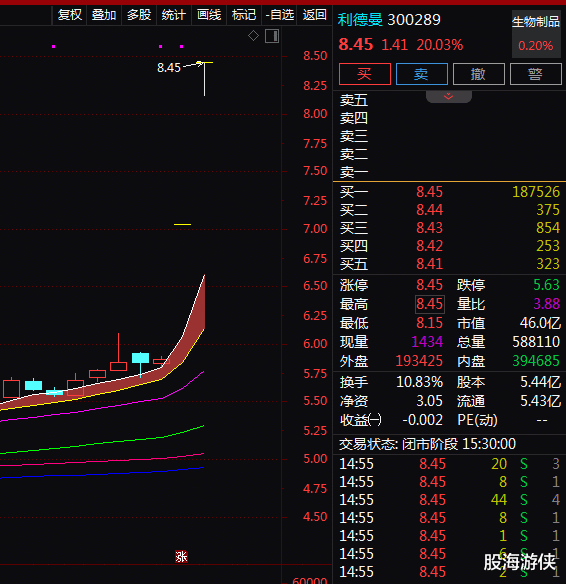Open the 复权 menu
Screen dimensions: 566x584
pyautogui.click(x=70, y=15)
